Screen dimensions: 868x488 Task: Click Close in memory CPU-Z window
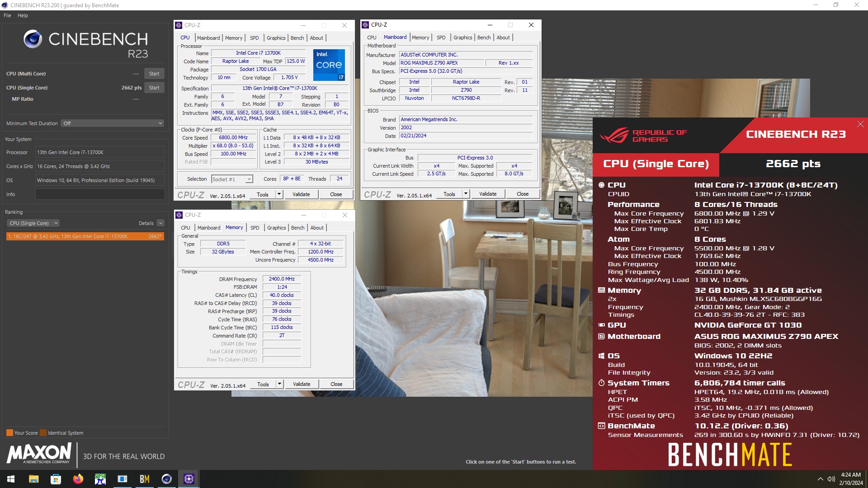[336, 384]
